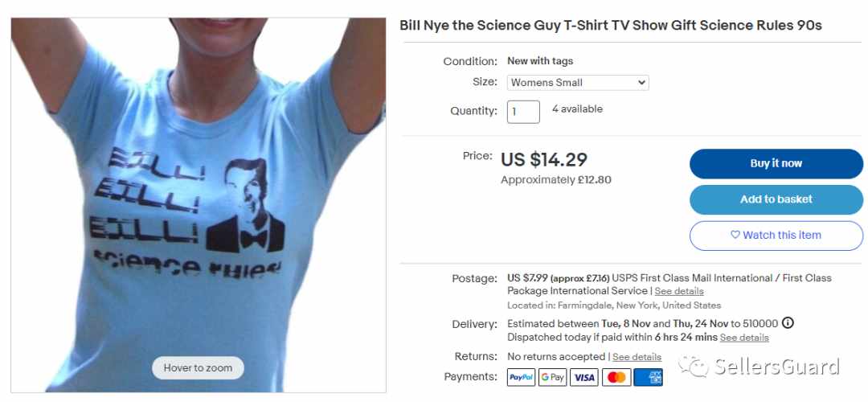The width and height of the screenshot is (868, 402).
Task: Click the WeChat logo beside SellersGuard
Action: [694, 366]
